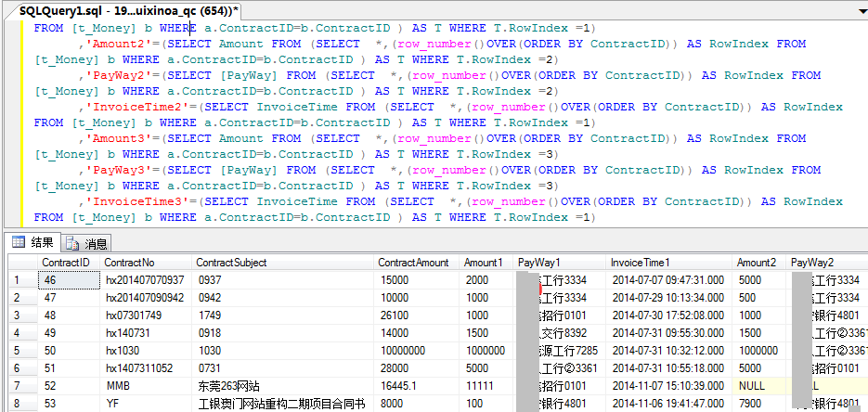Select InvoiceTime1 cell 2014-11-07 15:10:39.000
The height and width of the screenshot is (412, 868).
(x=669, y=386)
